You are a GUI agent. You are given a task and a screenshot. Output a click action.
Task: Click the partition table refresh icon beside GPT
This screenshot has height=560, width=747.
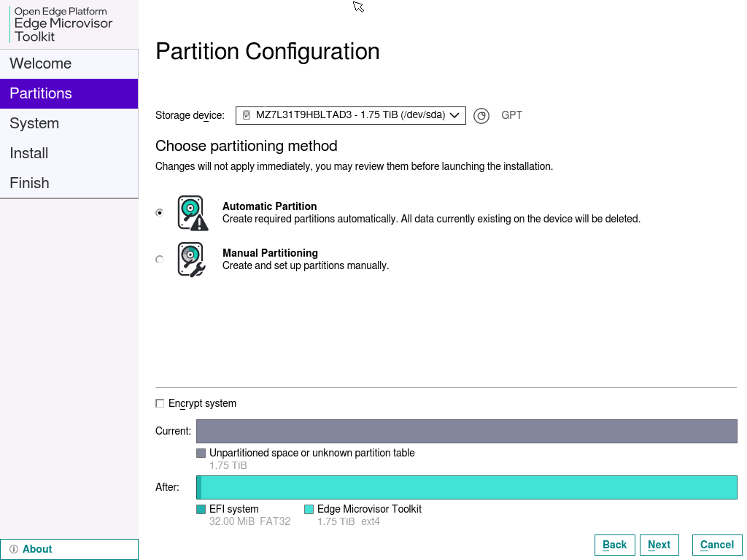pyautogui.click(x=481, y=115)
